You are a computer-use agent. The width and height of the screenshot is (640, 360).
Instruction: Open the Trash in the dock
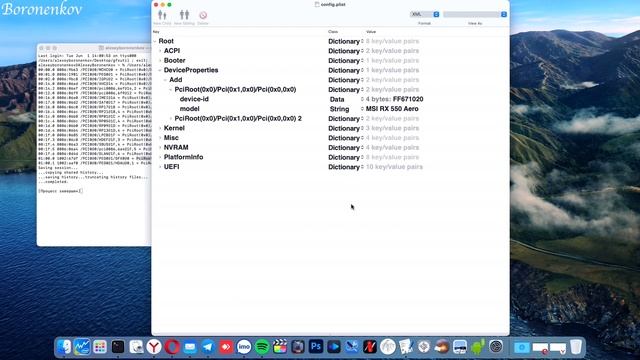pos(576,347)
